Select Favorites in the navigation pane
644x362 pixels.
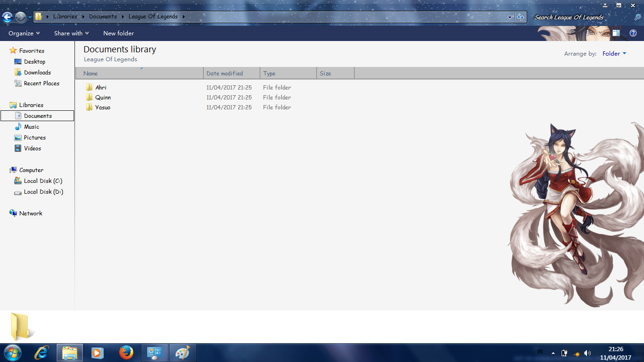32,51
